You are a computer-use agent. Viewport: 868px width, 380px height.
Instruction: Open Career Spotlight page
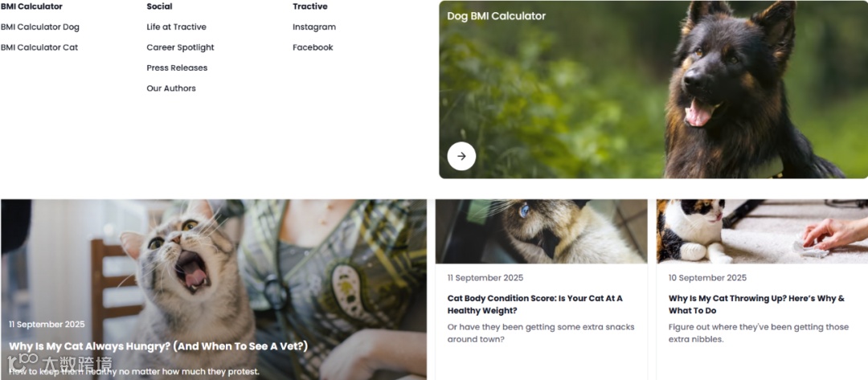click(181, 47)
